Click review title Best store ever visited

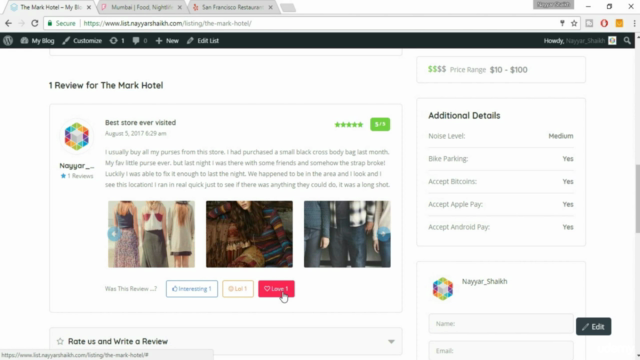140,122
